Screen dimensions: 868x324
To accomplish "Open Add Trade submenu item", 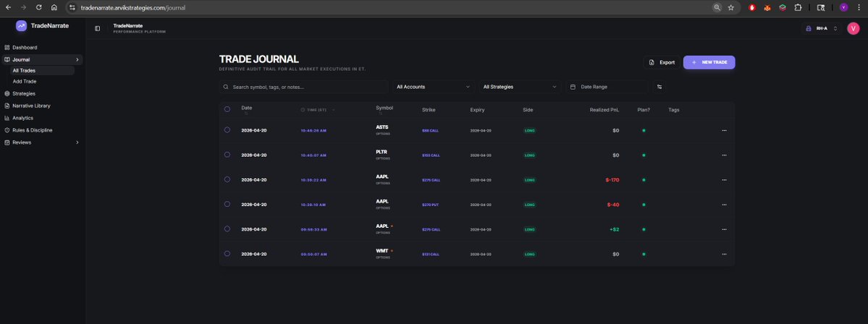I will (25, 81).
